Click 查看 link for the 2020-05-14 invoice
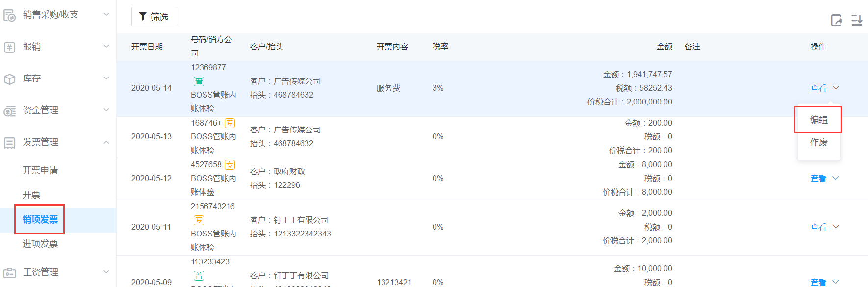The height and width of the screenshot is (287, 868). click(818, 88)
